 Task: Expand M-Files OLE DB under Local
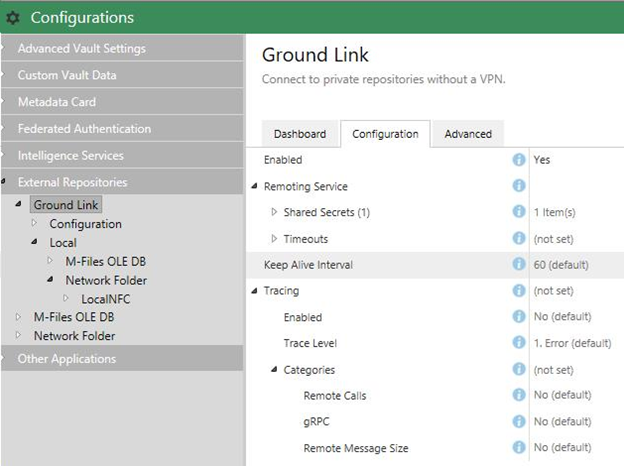(50, 261)
